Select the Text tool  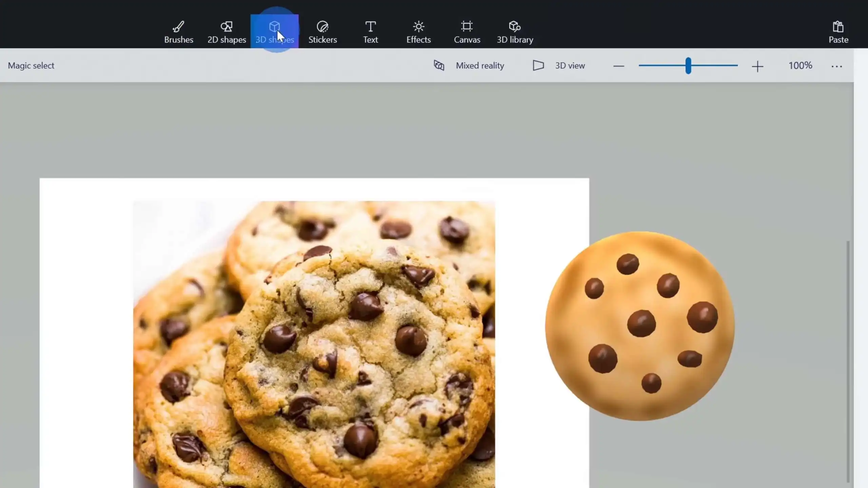point(370,32)
